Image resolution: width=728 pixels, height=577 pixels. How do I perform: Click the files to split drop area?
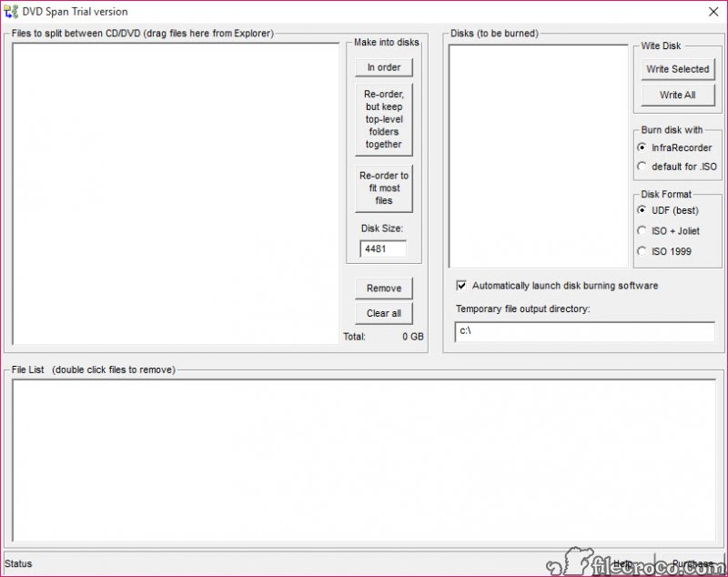[176, 194]
